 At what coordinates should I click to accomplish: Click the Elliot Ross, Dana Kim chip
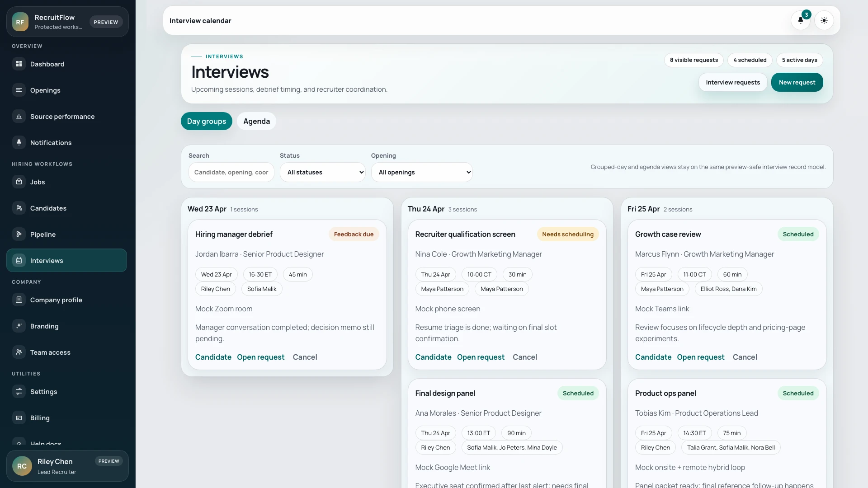(729, 289)
